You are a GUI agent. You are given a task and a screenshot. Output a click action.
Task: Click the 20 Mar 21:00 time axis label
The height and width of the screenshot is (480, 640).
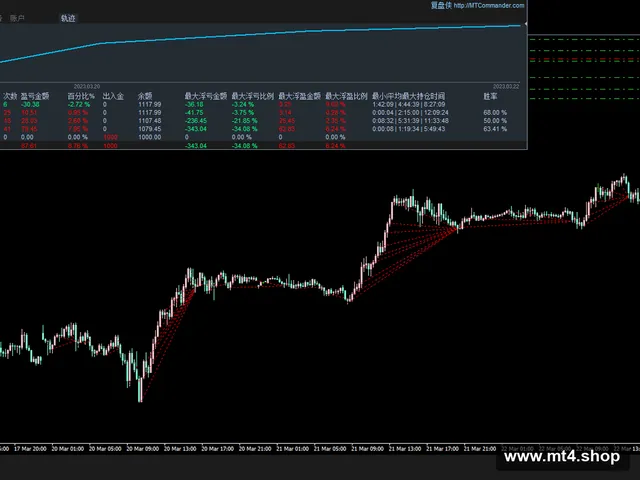coord(255,449)
